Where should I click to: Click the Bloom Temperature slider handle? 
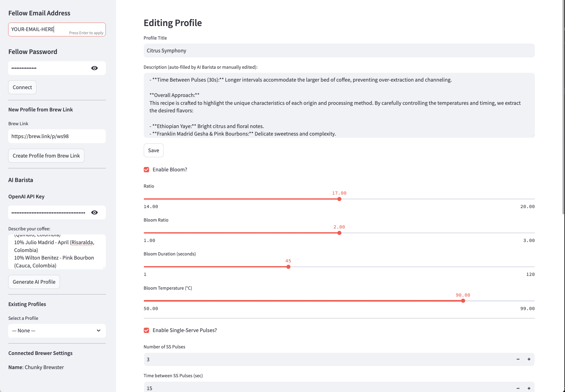click(x=463, y=301)
